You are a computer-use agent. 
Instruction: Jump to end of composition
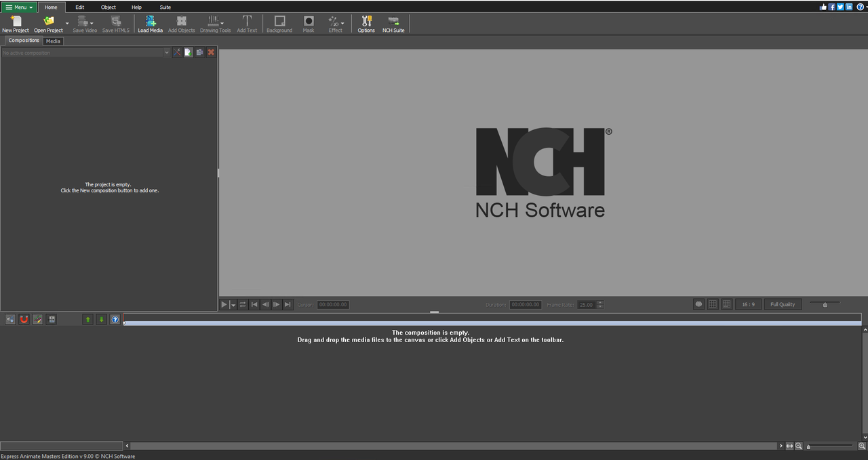point(288,305)
